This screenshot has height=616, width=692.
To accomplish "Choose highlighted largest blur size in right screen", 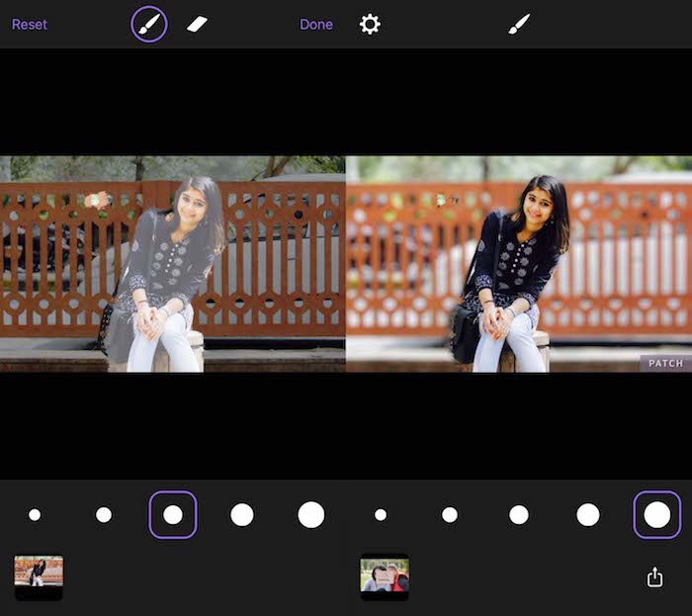I will click(x=657, y=514).
